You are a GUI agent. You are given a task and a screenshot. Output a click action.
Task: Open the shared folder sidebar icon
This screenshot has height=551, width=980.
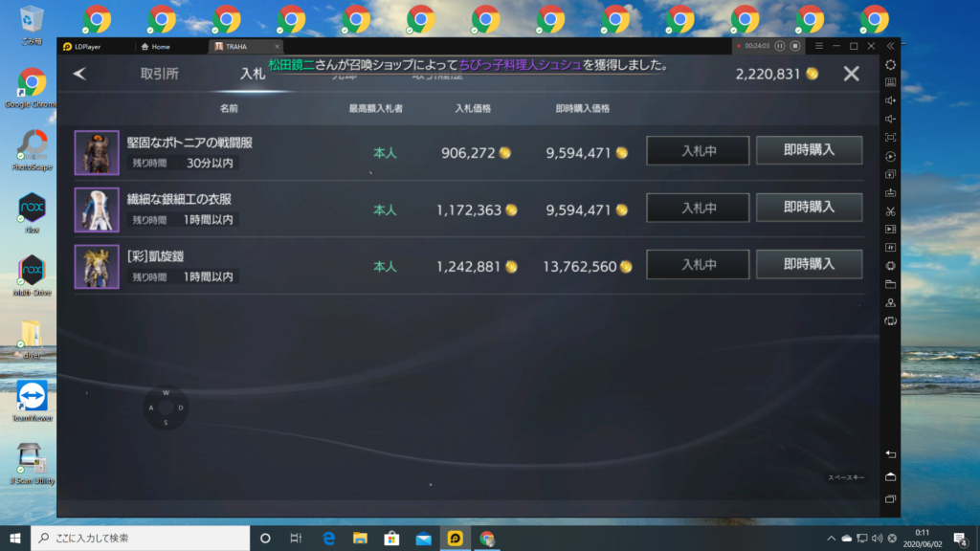point(890,284)
